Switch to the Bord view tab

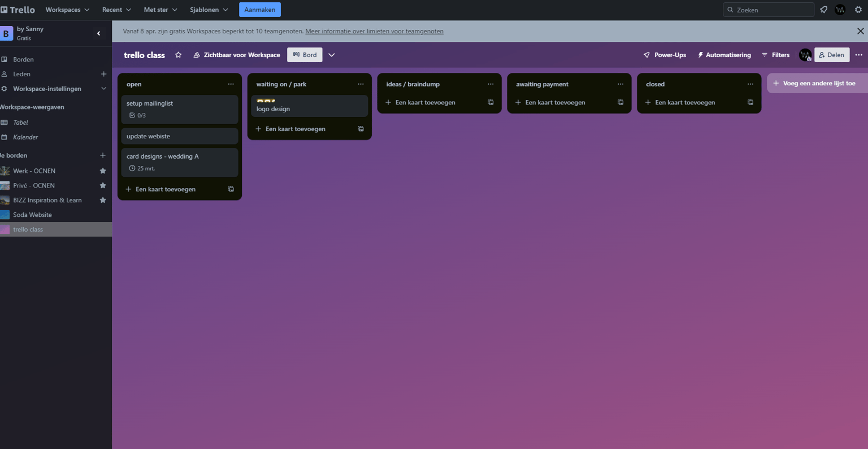305,55
